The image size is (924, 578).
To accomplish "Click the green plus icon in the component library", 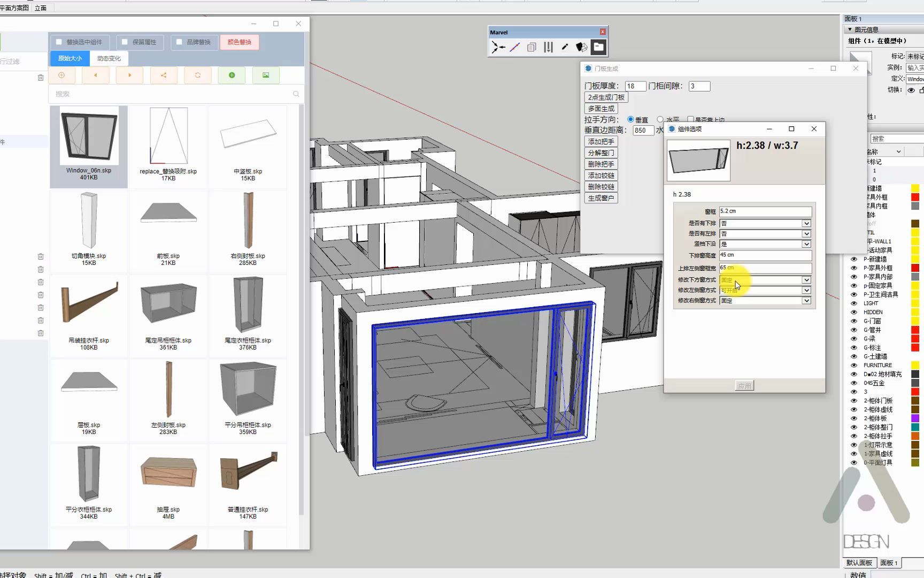I will (x=232, y=75).
